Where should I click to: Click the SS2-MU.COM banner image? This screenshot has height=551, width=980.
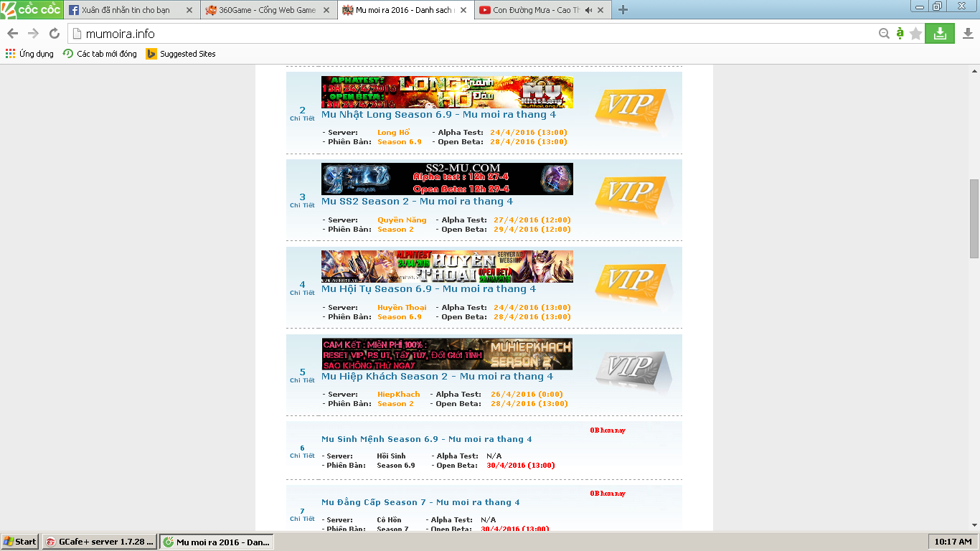[x=447, y=179]
